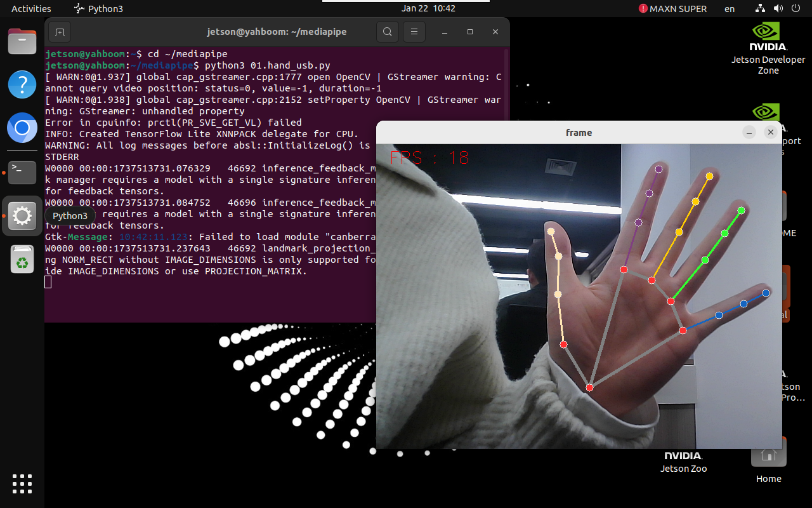The height and width of the screenshot is (508, 812).
Task: Minimize the frame window
Action: click(x=749, y=132)
